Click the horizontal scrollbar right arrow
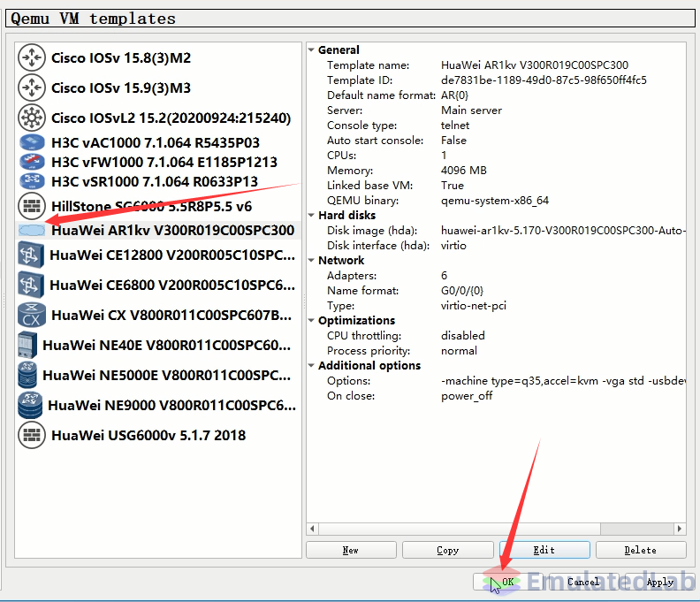 point(680,529)
